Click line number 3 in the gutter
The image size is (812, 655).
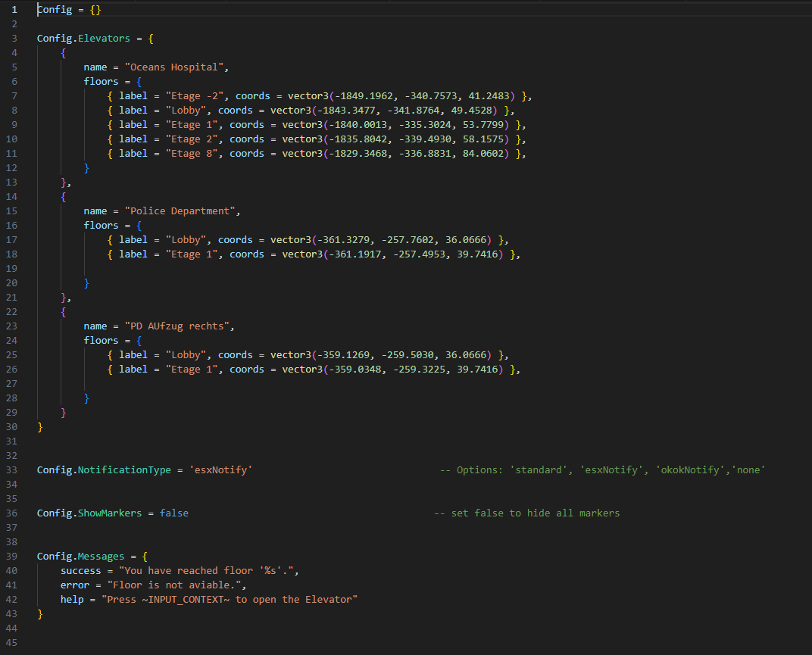coord(14,39)
